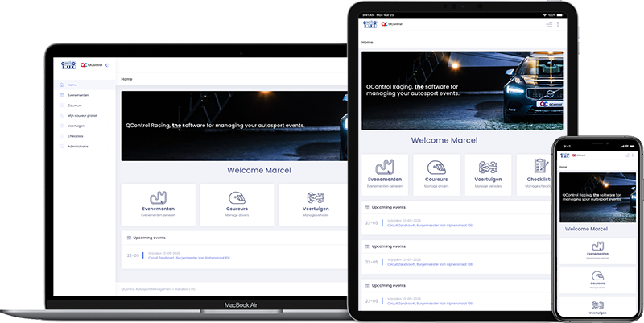Click Checklists card label on tablet
Image resolution: width=644 pixels, height=323 pixels.
point(539,180)
